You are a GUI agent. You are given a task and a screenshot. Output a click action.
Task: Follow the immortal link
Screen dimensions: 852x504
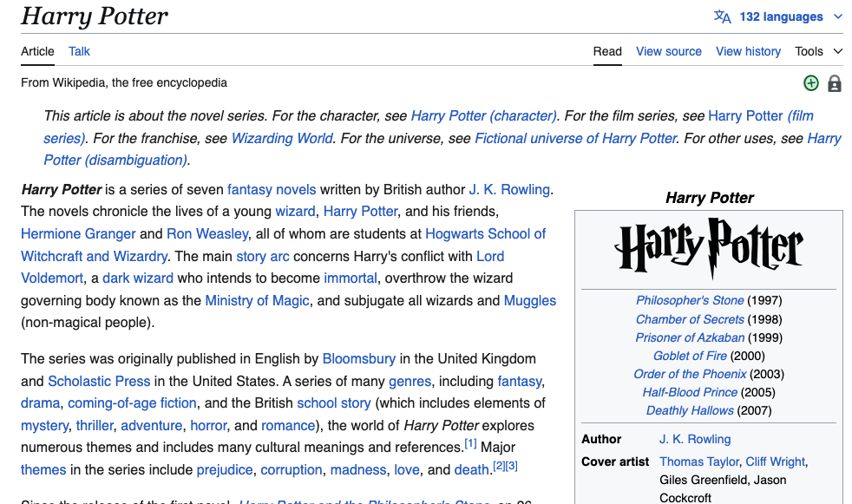point(350,278)
